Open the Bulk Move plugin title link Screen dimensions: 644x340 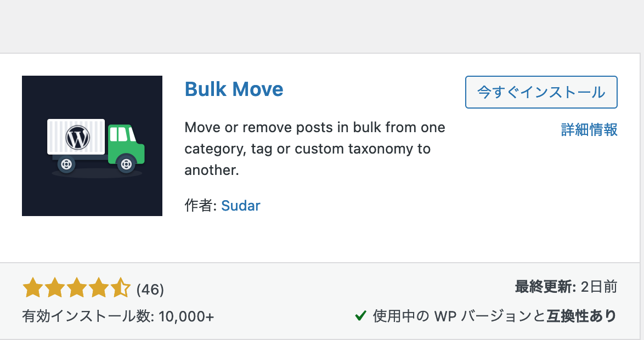coord(234,89)
